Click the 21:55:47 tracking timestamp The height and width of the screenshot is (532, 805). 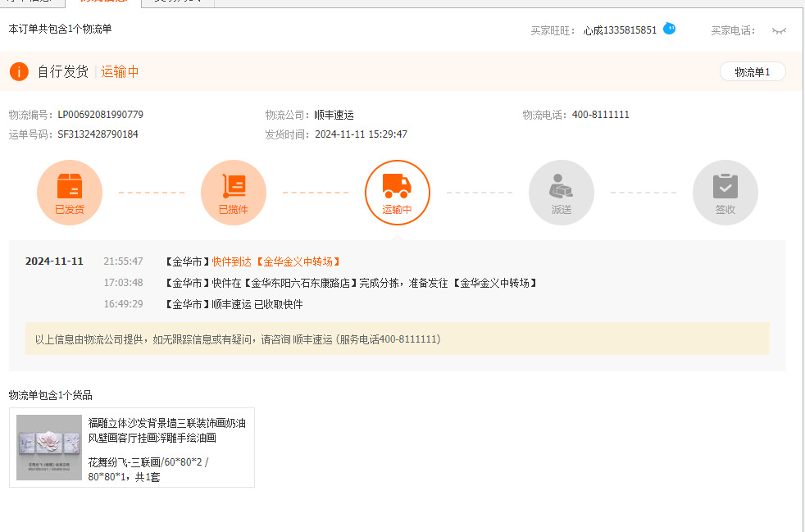(x=123, y=261)
